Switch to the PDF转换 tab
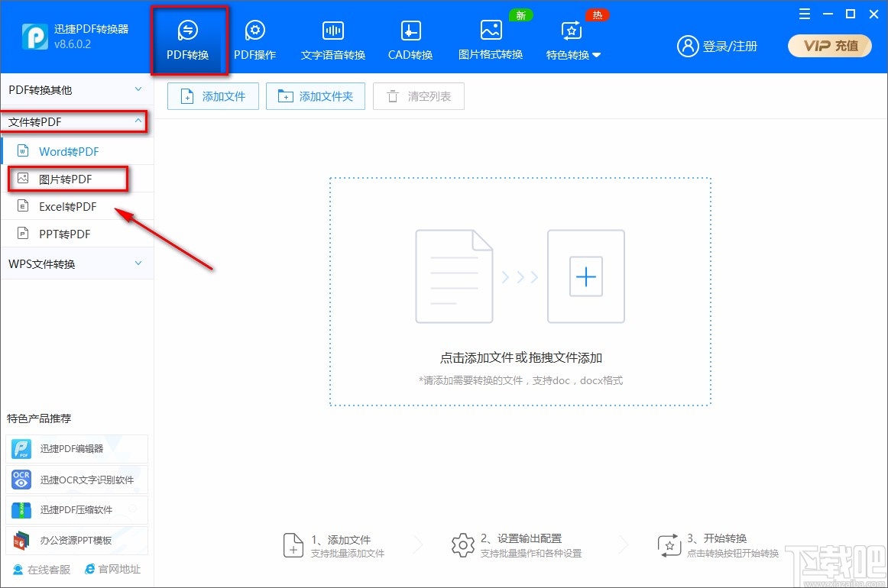Screen dimensions: 888x588 [189, 38]
